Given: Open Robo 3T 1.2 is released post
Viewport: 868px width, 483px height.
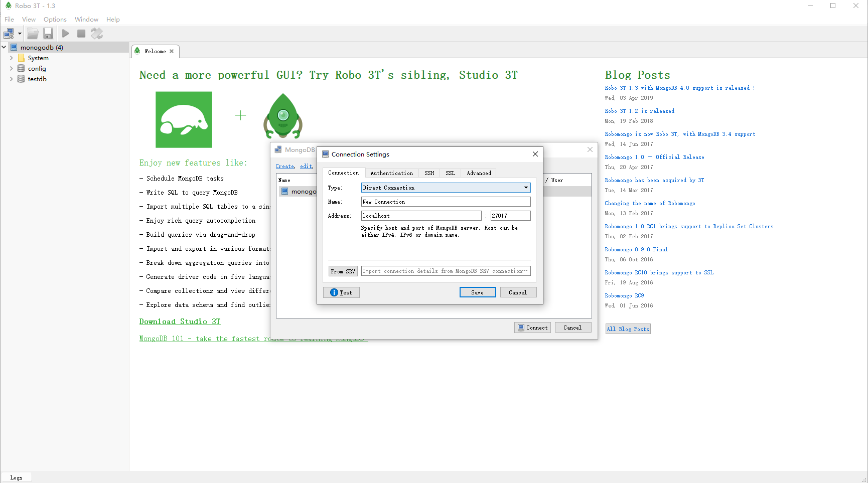Looking at the screenshot, I should (639, 111).
